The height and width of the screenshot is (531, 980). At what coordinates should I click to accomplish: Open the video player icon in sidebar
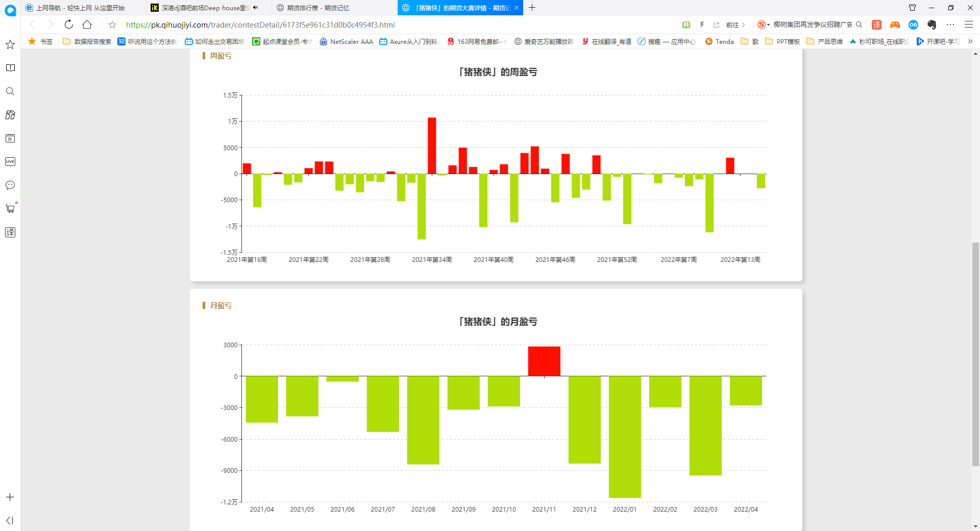point(10,138)
